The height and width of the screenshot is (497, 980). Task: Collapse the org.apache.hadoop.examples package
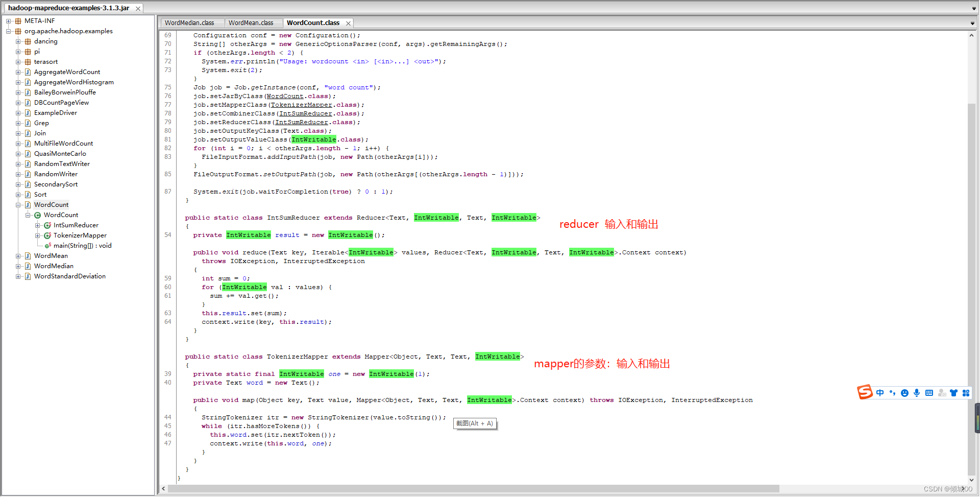pyautogui.click(x=9, y=31)
